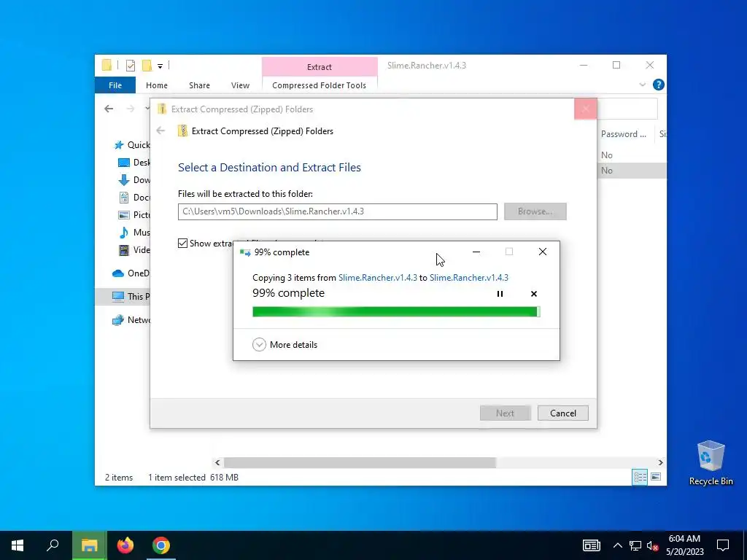Switch to details view layout icon
The width and height of the screenshot is (747, 560).
pyautogui.click(x=640, y=477)
